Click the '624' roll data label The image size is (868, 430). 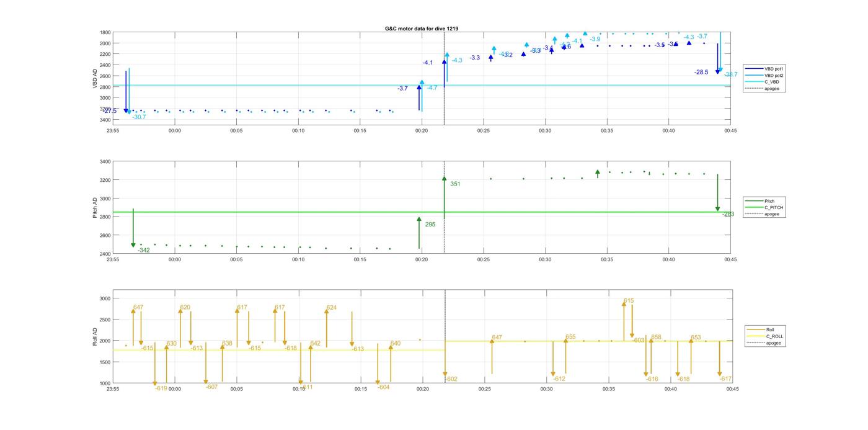pos(332,308)
